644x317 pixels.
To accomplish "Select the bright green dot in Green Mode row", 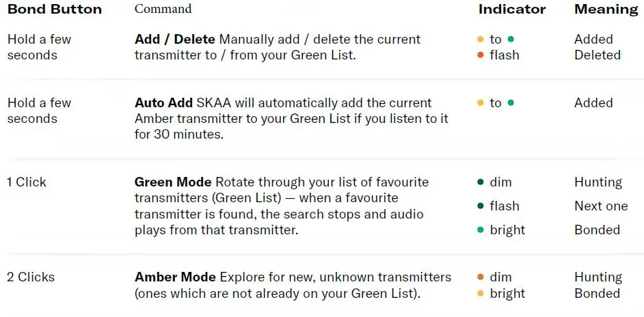I will [481, 230].
